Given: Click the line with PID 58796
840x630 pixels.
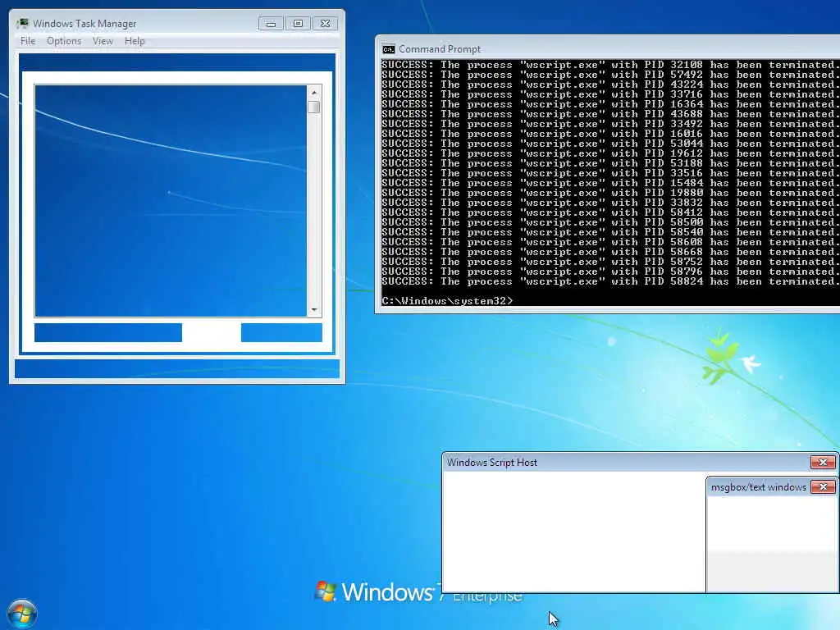Looking at the screenshot, I should pos(610,272).
